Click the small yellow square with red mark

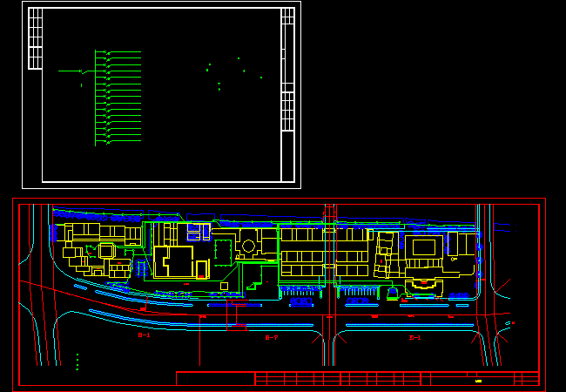[x=202, y=268]
